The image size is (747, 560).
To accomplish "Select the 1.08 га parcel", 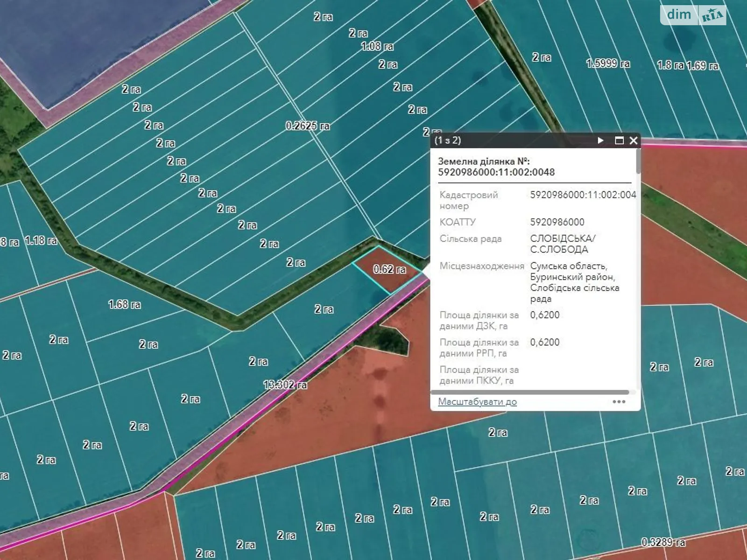I will pyautogui.click(x=377, y=46).
